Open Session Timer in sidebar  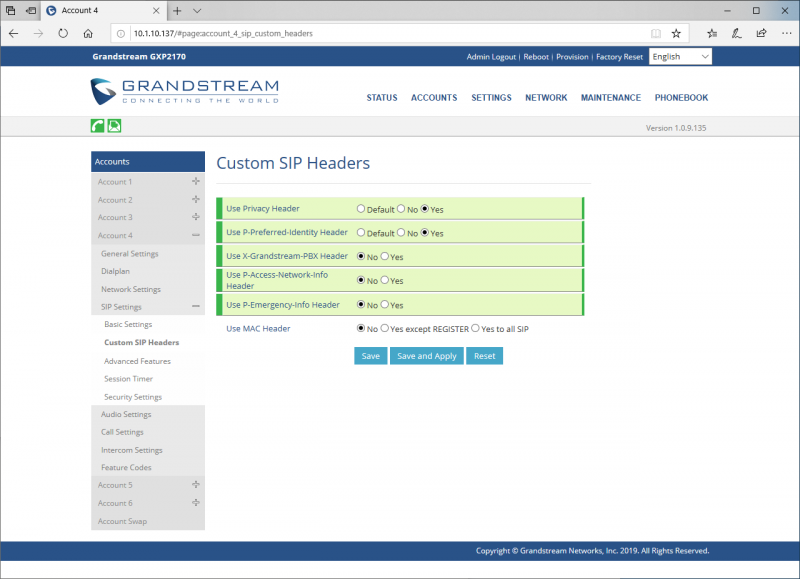pyautogui.click(x=129, y=379)
